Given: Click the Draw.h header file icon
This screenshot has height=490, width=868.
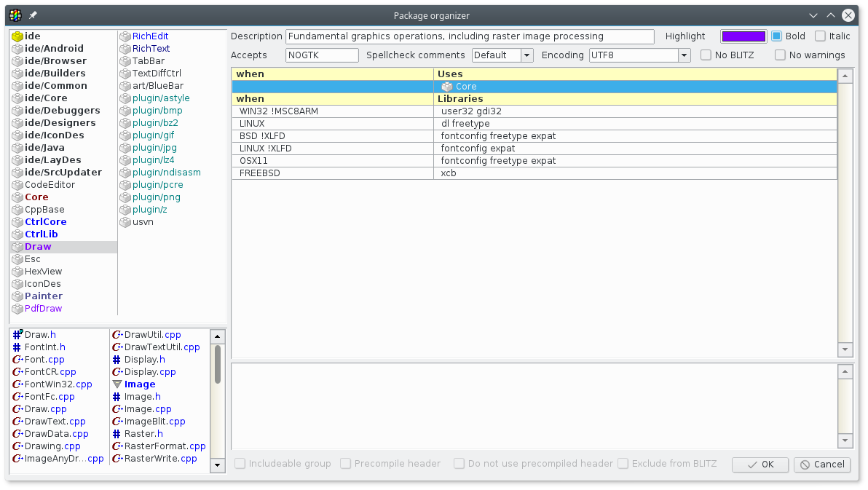Looking at the screenshot, I should (x=17, y=335).
